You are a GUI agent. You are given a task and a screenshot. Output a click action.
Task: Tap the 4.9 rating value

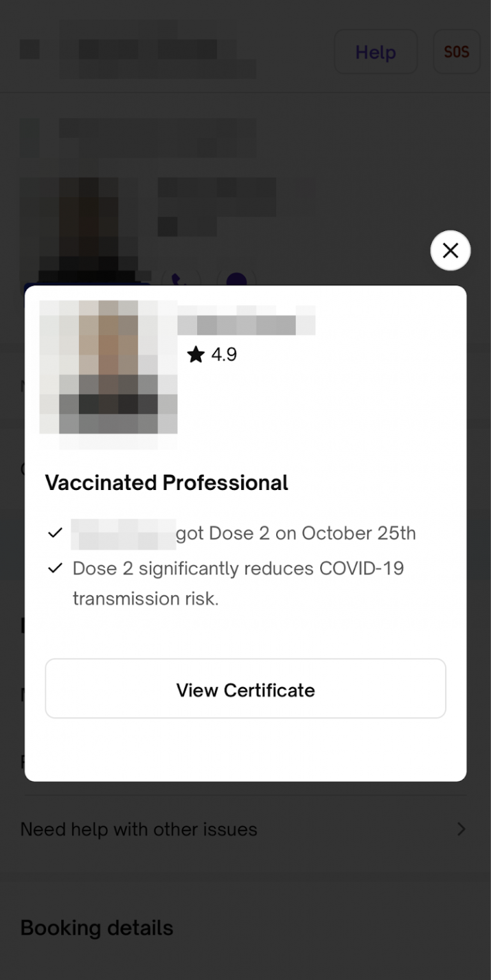click(x=224, y=355)
